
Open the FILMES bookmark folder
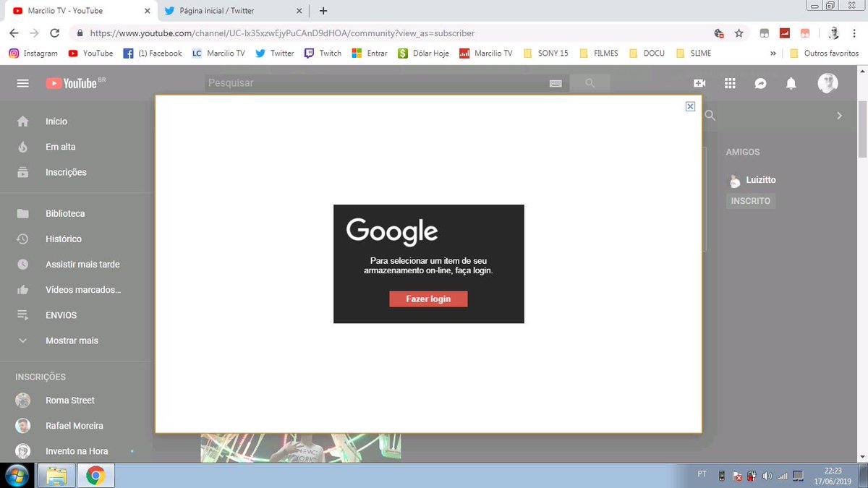[598, 53]
